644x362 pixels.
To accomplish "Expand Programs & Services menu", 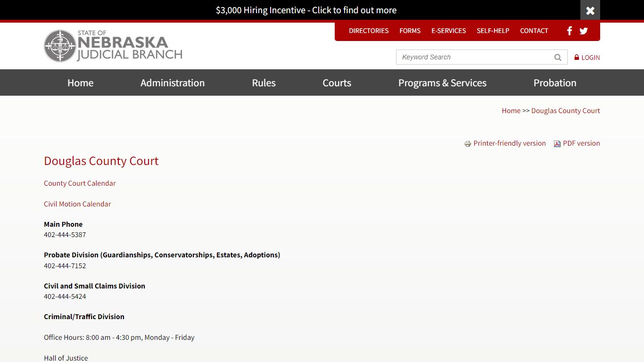I will pos(442,83).
